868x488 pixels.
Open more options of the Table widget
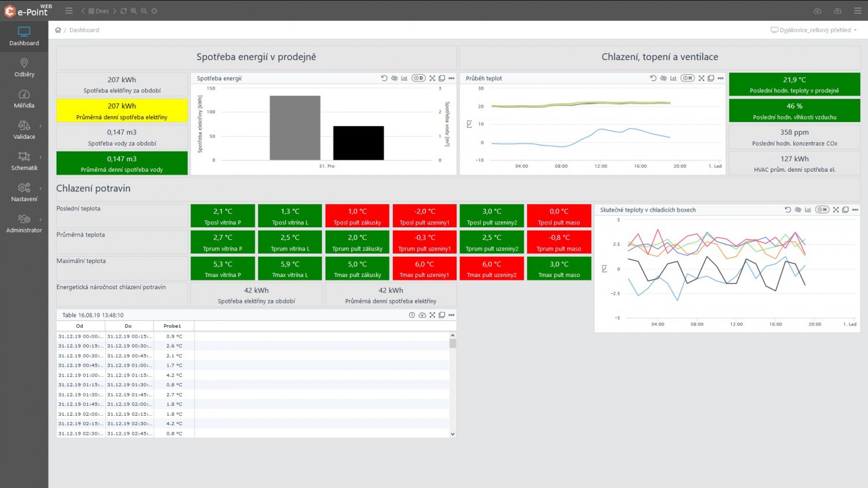click(x=451, y=315)
